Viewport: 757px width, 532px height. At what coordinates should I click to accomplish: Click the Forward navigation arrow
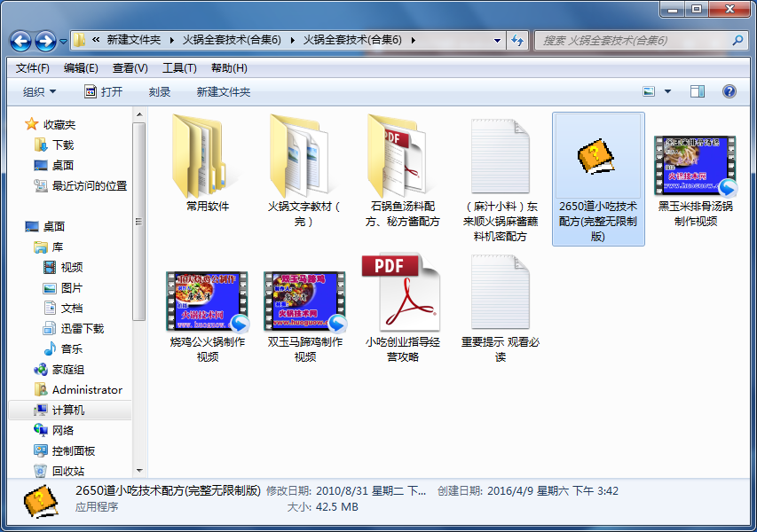tap(44, 41)
